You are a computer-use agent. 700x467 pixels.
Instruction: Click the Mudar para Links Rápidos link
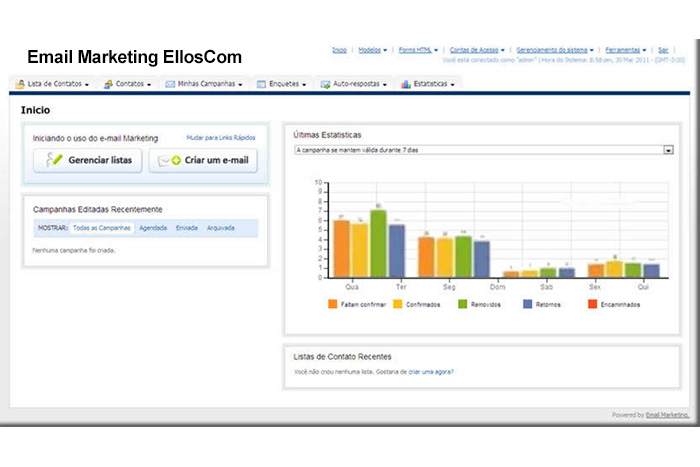(221, 137)
